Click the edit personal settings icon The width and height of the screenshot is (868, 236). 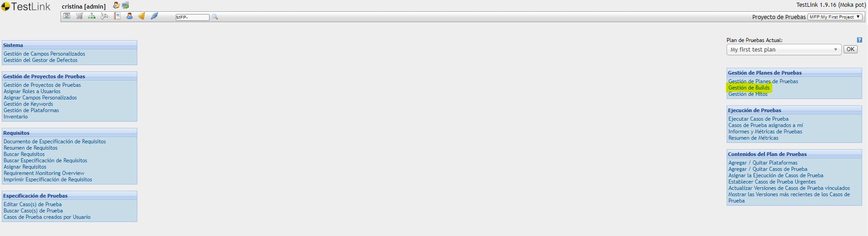coord(117,5)
